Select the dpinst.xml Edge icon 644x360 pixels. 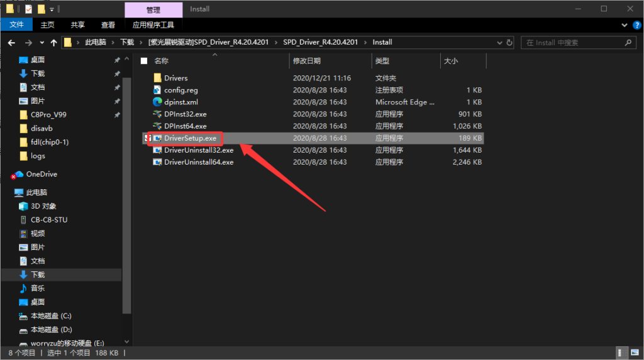pyautogui.click(x=157, y=102)
